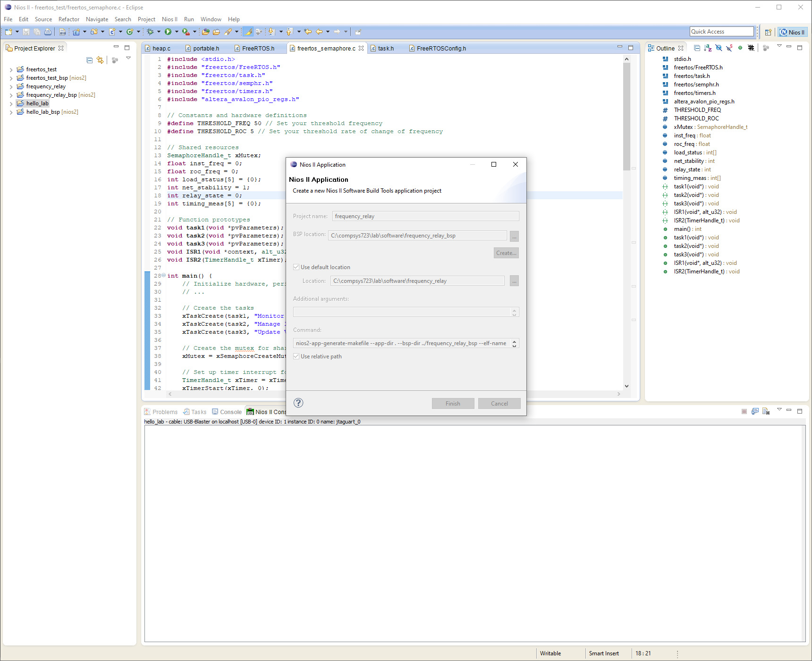The width and height of the screenshot is (812, 661).
Task: Switch to the Nios II perspective button
Action: point(792,32)
